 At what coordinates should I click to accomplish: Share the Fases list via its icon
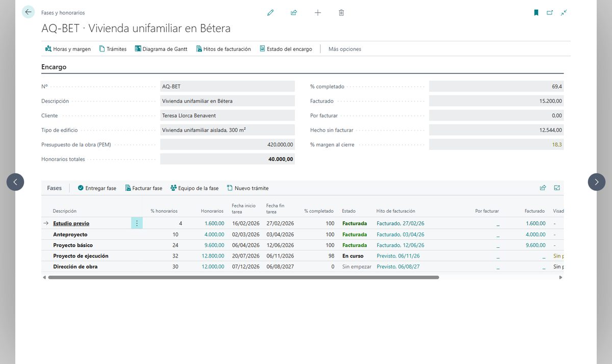(x=543, y=188)
